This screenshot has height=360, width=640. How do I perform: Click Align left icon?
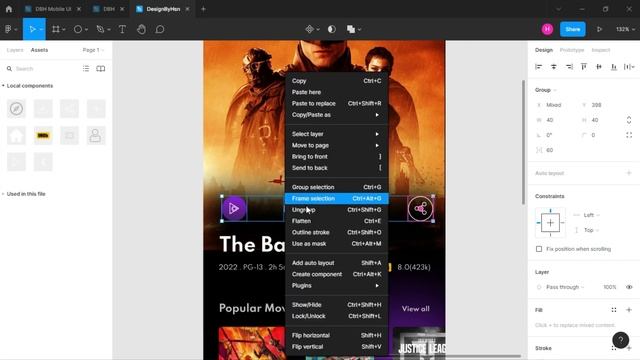(x=538, y=67)
